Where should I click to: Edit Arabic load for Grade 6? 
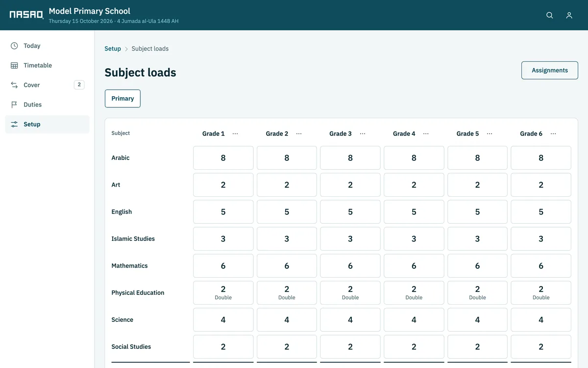tap(541, 158)
